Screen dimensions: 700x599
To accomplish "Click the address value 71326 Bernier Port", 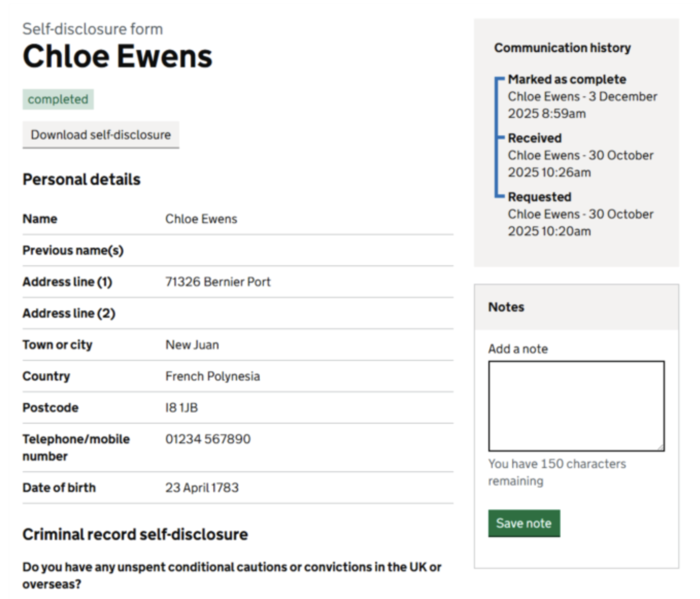I will point(218,282).
